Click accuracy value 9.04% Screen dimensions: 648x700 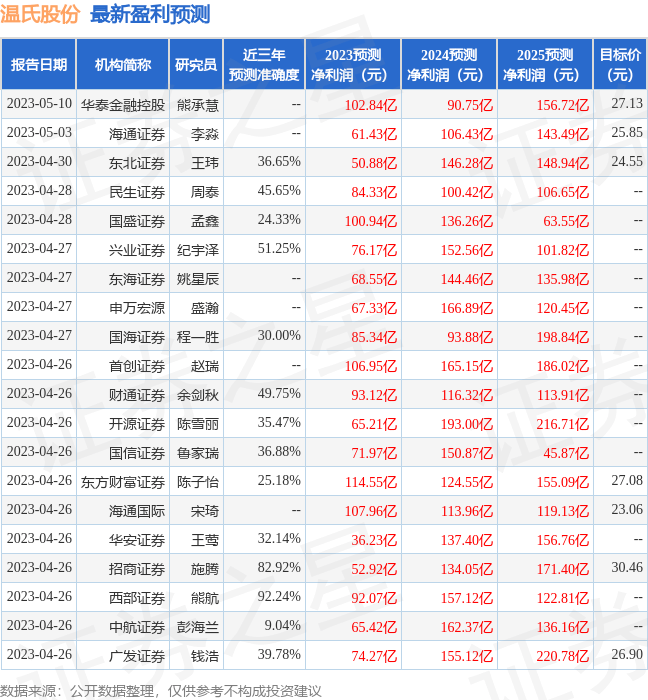click(x=282, y=625)
